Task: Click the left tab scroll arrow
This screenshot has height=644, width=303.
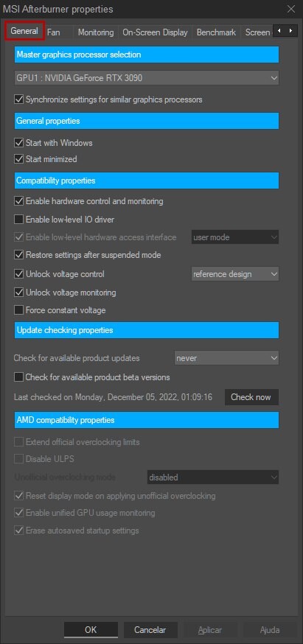Action: coord(279,31)
